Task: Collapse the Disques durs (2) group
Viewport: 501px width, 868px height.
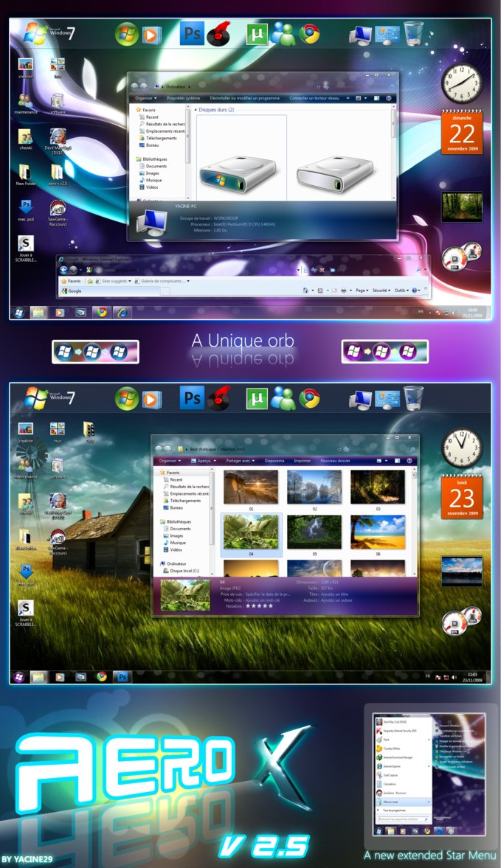Action: pos(198,110)
